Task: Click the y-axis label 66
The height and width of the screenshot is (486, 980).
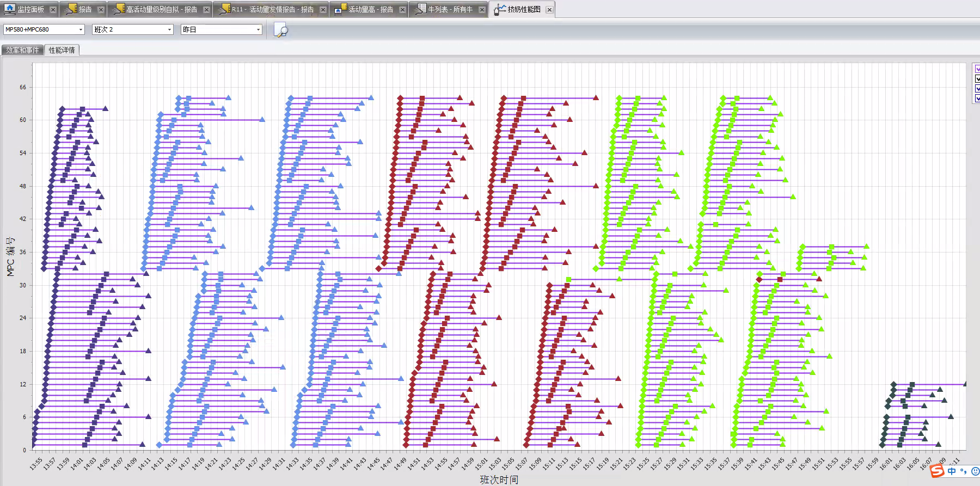Action: [23, 87]
